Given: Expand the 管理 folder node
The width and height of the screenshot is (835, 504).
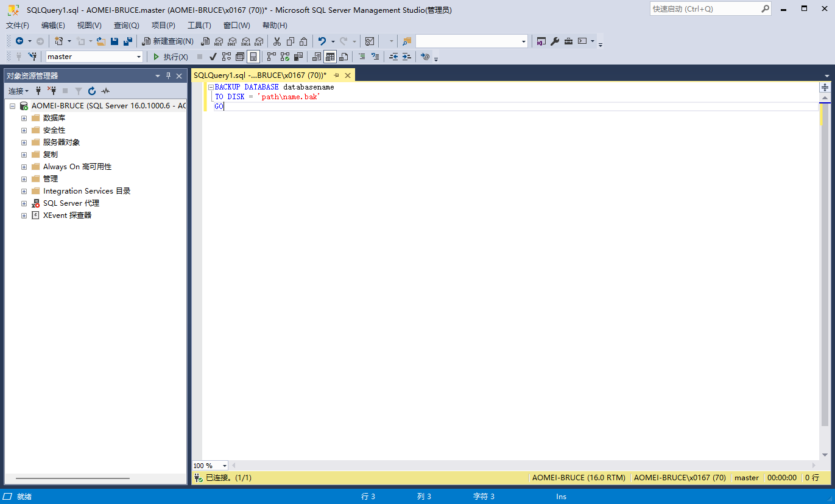Looking at the screenshot, I should [x=24, y=179].
